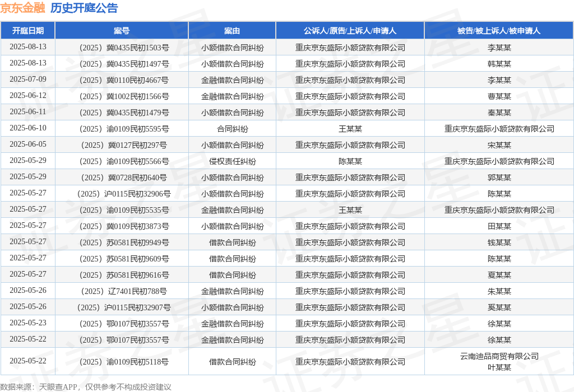Click case number (2025)辽7401民初788号

point(124,291)
